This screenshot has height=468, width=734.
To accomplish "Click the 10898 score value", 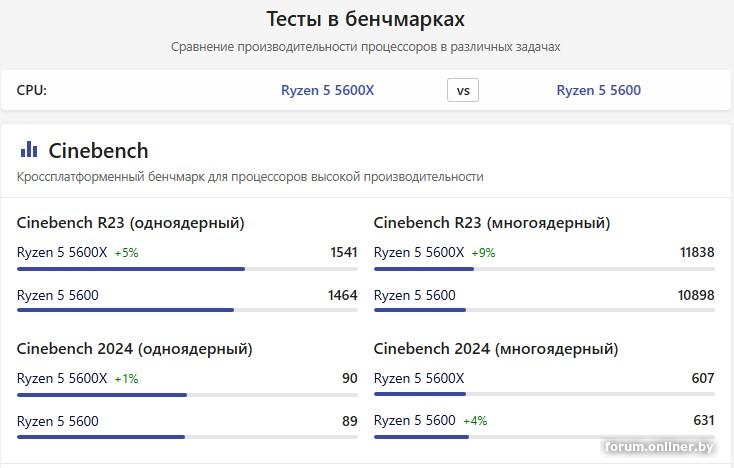I will (696, 295).
